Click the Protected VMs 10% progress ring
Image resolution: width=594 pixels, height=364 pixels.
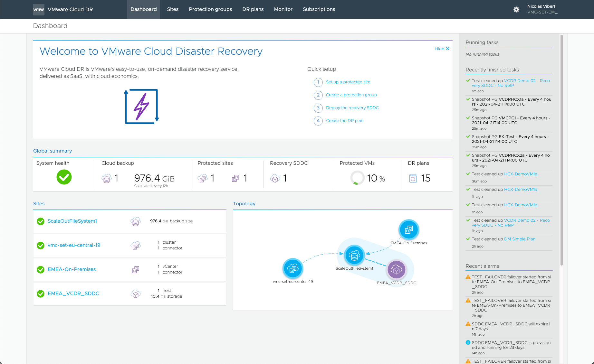pyautogui.click(x=357, y=178)
